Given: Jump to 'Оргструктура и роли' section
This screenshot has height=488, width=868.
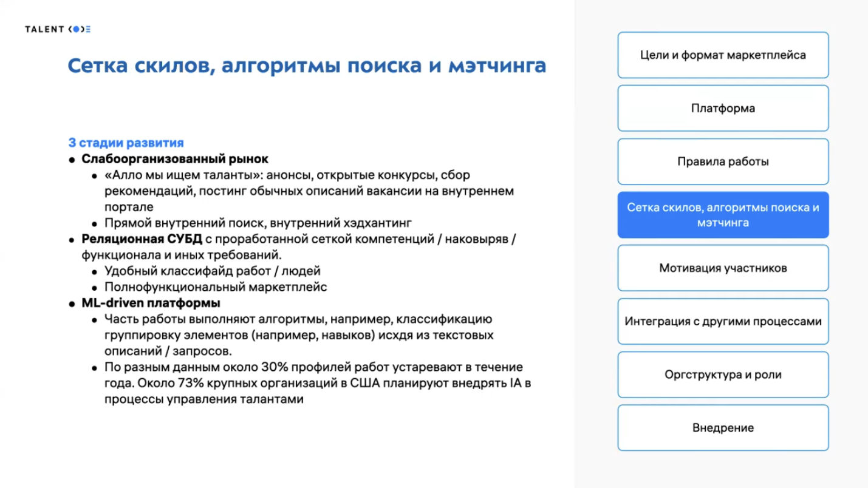Looking at the screenshot, I should (x=723, y=374).
